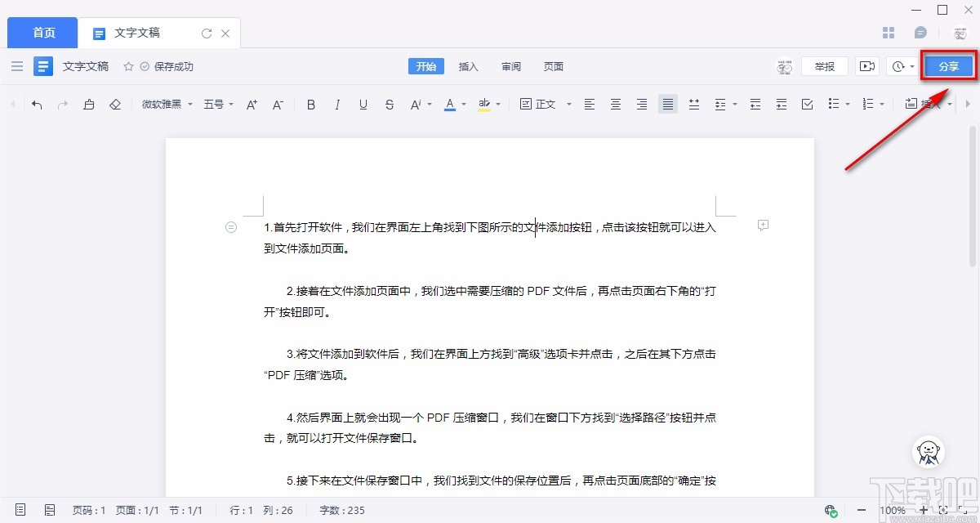Click the 100% zoom level
The image size is (980, 523).
pos(892,510)
